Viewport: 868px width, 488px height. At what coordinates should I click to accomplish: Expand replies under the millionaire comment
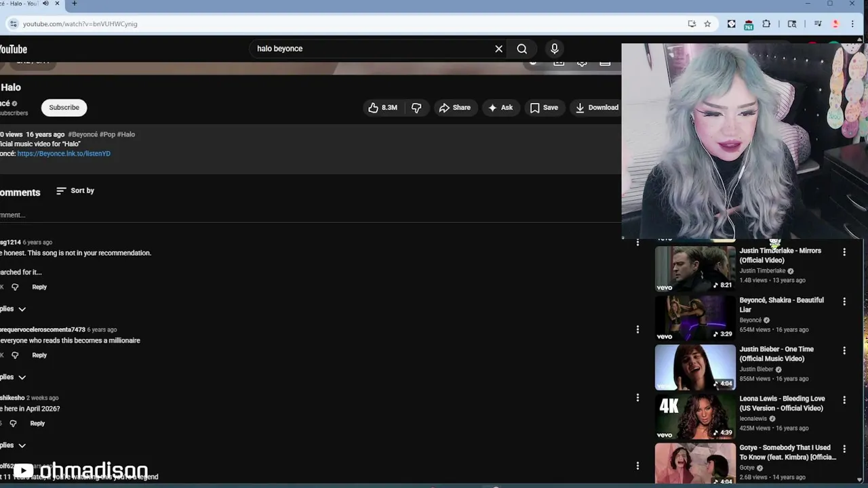(x=13, y=377)
